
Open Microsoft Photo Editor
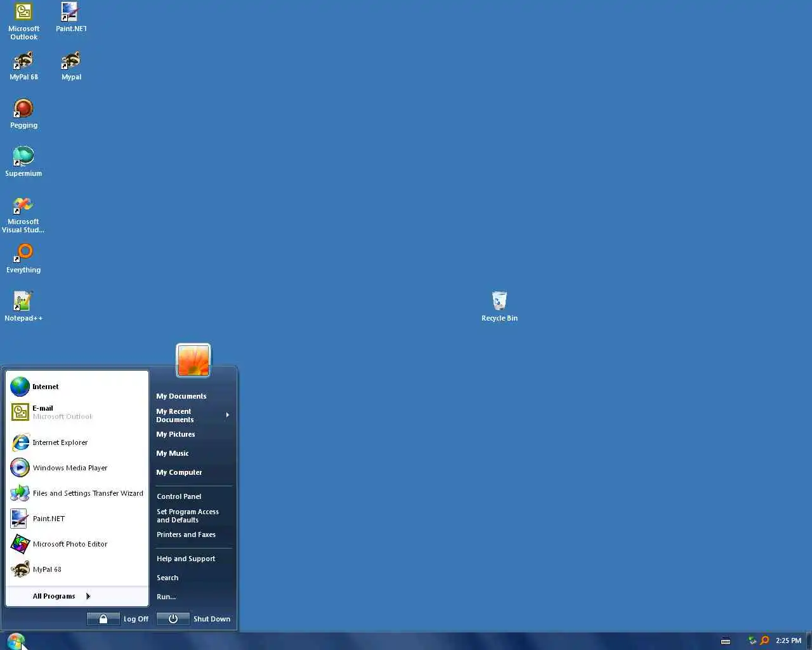click(77, 544)
